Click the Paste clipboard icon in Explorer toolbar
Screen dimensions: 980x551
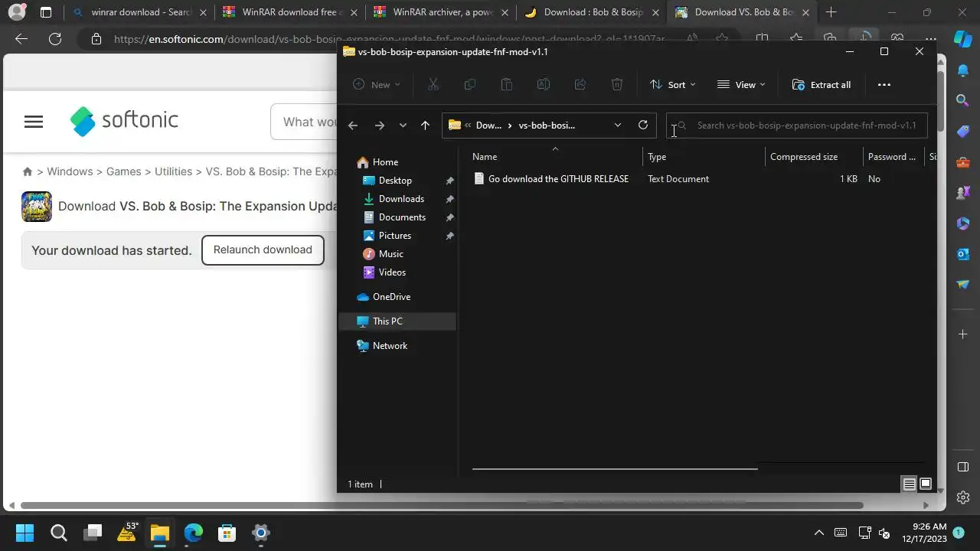507,85
